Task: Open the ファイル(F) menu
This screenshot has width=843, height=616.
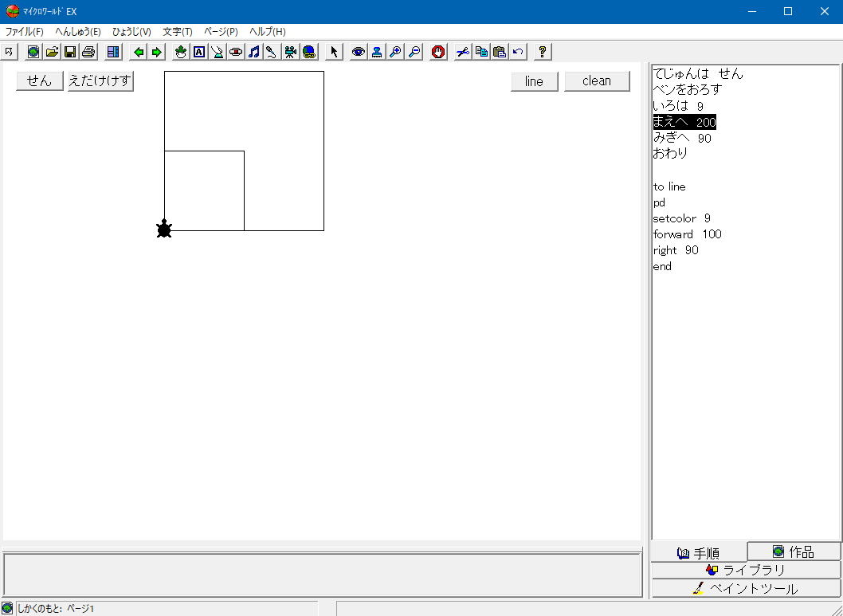Action: 24,32
